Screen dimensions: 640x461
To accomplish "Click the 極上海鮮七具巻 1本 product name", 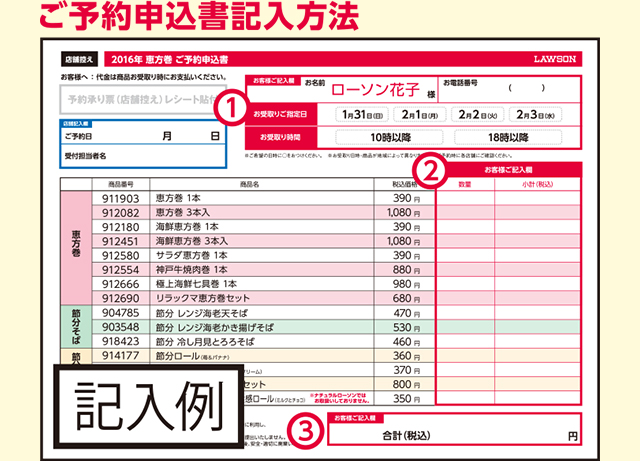I will coord(196,284).
